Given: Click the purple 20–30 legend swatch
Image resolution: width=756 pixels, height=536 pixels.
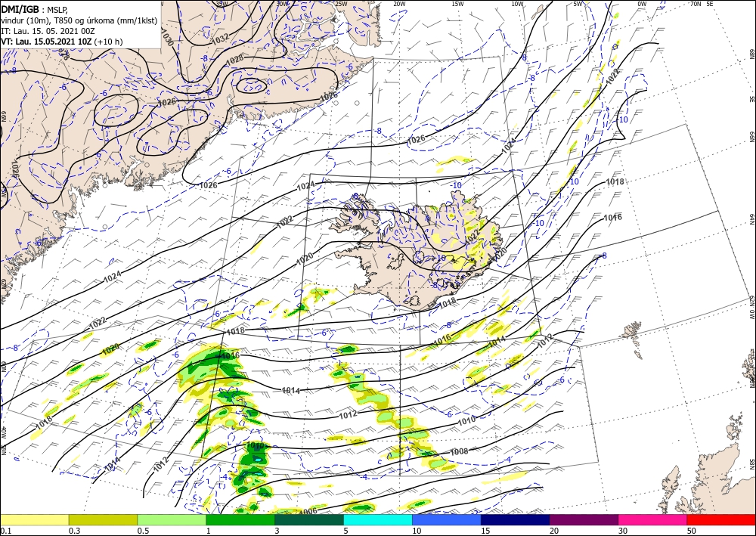Looking at the screenshot, I should coord(584,519).
